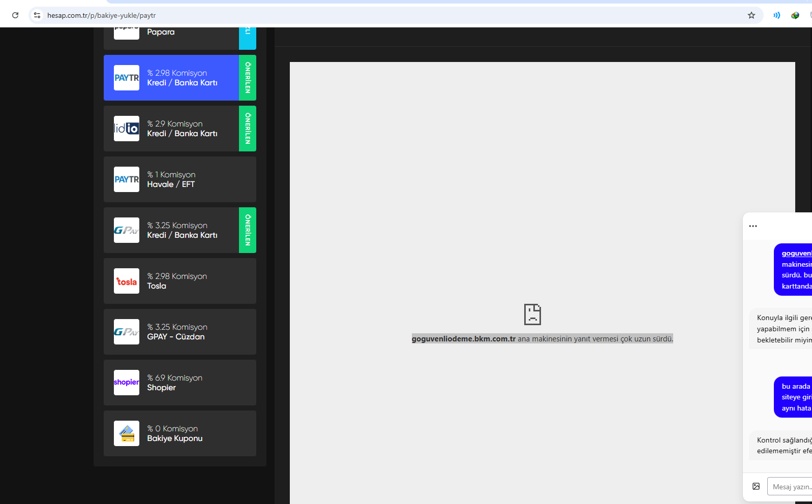The image size is (812, 504).
Task: Pick the Tosla payment method
Action: [180, 281]
